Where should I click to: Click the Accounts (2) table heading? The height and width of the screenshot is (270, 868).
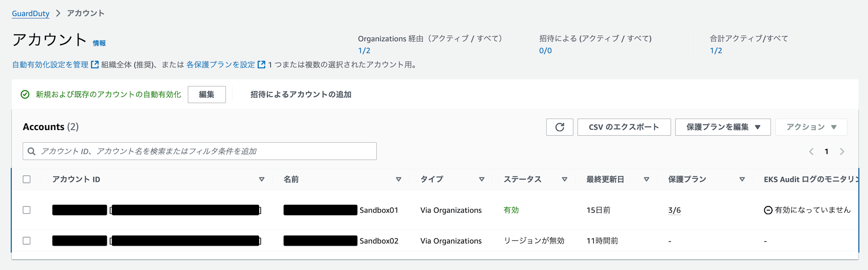[x=51, y=127]
